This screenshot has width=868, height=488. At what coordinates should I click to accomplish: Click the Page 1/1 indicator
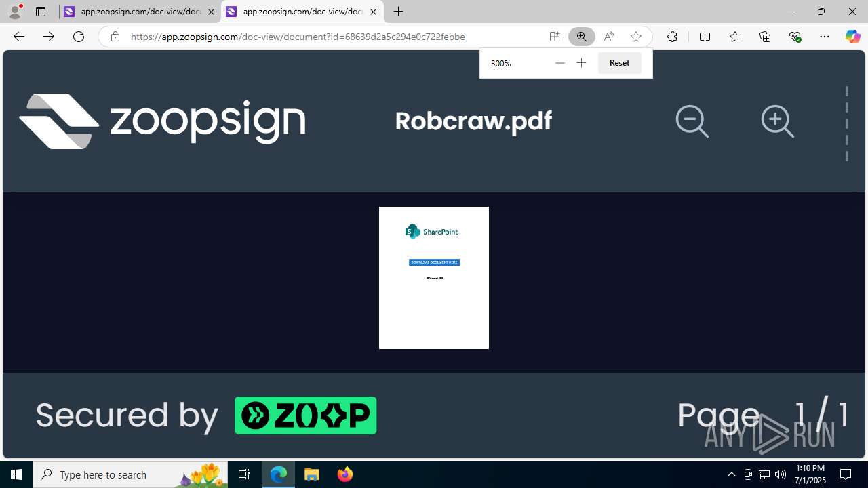764,413
